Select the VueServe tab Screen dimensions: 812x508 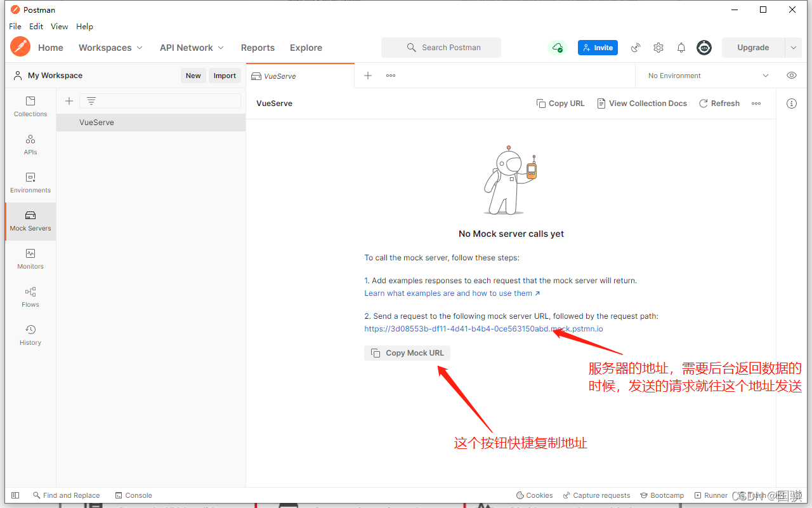coord(300,76)
